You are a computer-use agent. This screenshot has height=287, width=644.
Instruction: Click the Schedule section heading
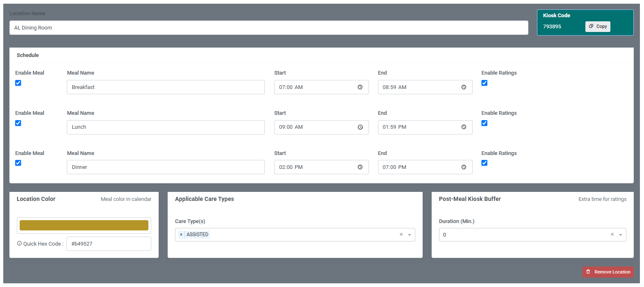(28, 55)
